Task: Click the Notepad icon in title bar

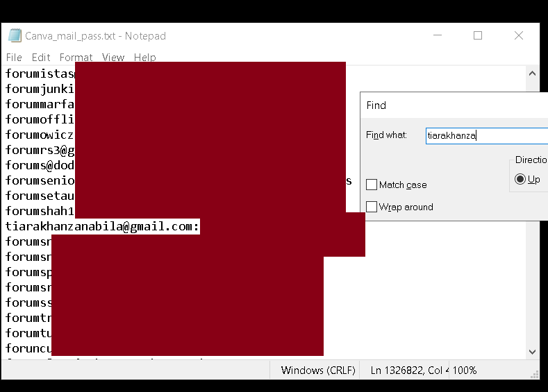Action: pos(15,35)
